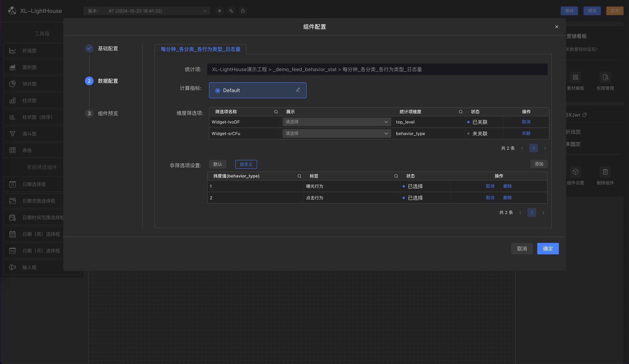Pick the datetime range picker (日期时间范围选择框) icon
This screenshot has height=364, width=629.
(x=12, y=218)
